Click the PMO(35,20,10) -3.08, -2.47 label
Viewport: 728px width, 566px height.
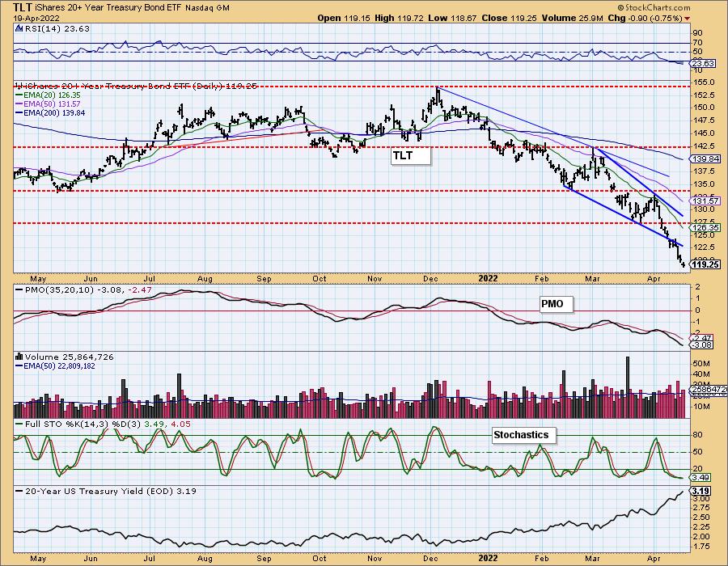tap(88, 290)
